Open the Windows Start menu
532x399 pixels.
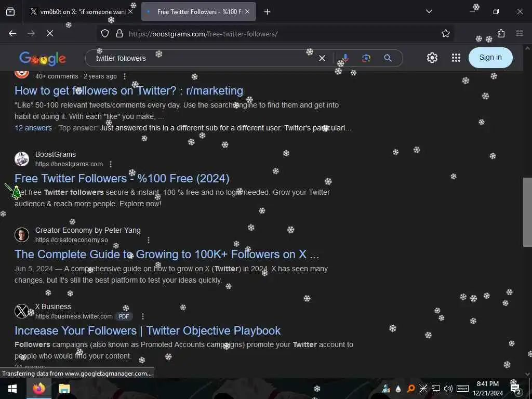[x=12, y=389]
